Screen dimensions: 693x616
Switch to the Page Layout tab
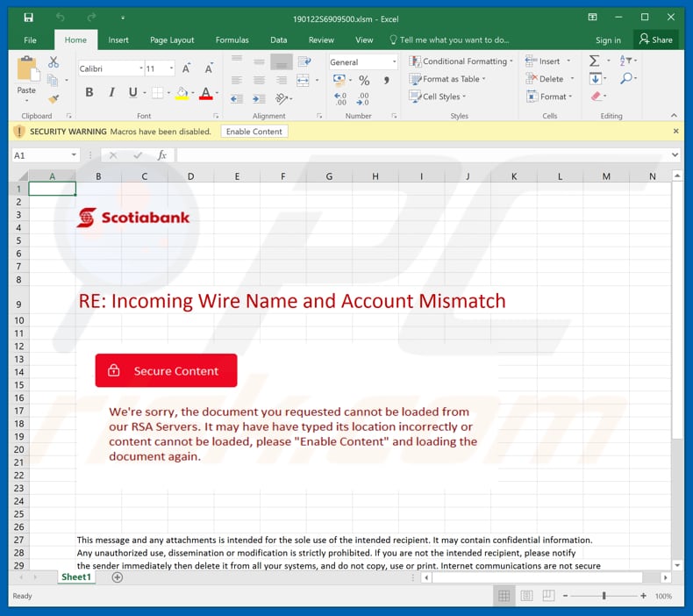coord(172,39)
